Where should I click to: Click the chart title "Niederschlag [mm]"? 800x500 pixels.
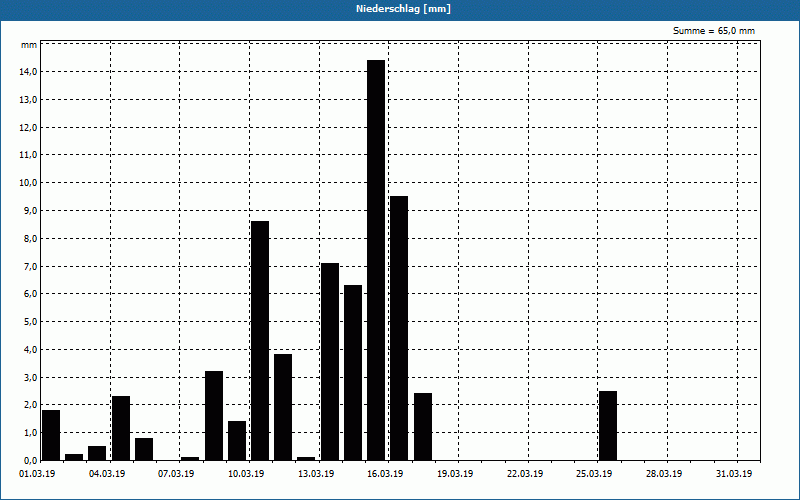point(403,9)
